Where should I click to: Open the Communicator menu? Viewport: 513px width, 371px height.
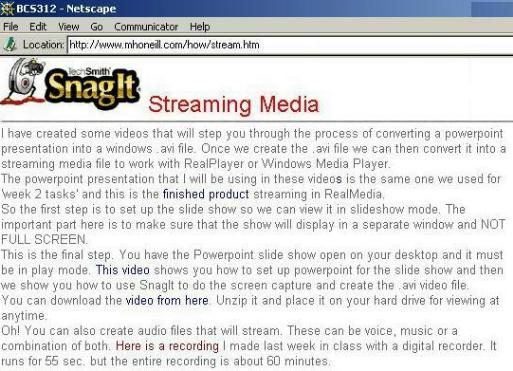pos(146,27)
